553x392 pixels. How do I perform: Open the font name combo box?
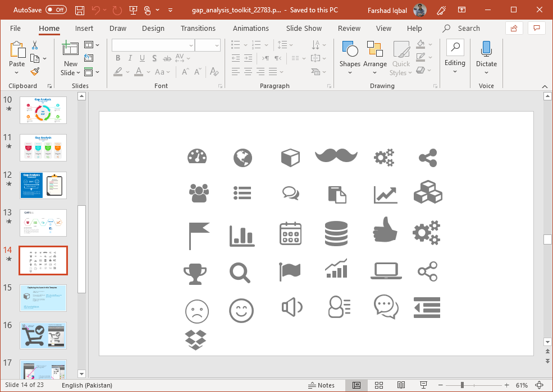pos(153,45)
